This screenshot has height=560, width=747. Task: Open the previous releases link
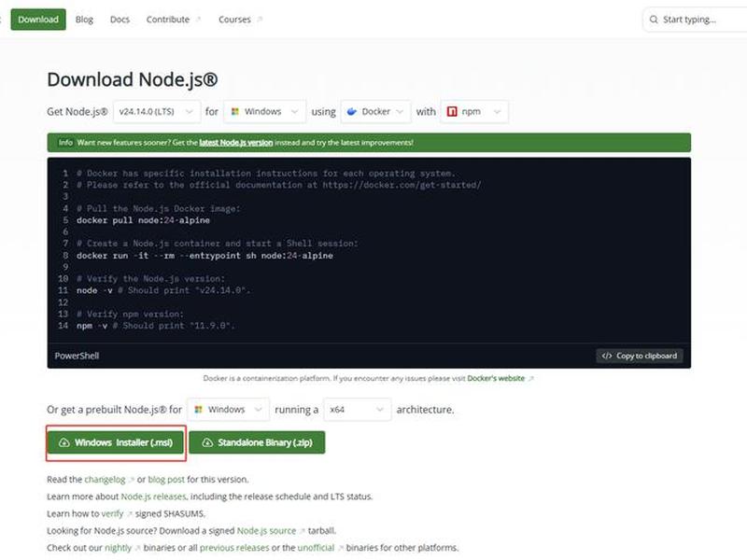234,548
